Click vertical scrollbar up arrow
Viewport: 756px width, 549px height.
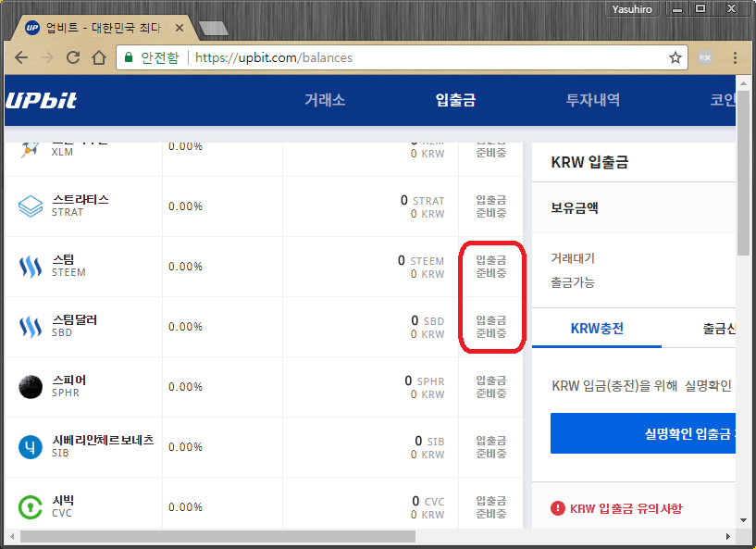pyautogui.click(x=743, y=83)
